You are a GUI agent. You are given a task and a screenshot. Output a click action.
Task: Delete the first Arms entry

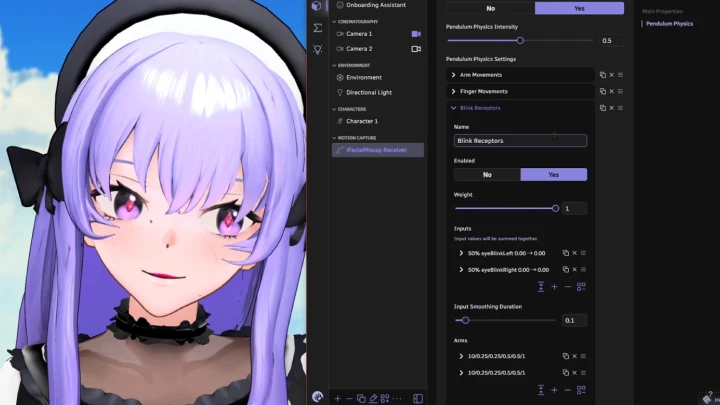click(x=574, y=356)
